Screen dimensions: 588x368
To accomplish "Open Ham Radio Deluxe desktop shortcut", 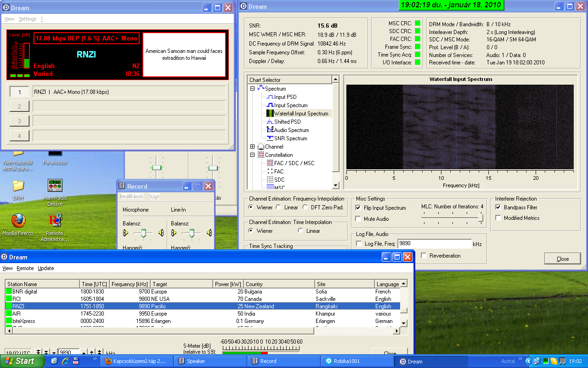I will (55, 186).
